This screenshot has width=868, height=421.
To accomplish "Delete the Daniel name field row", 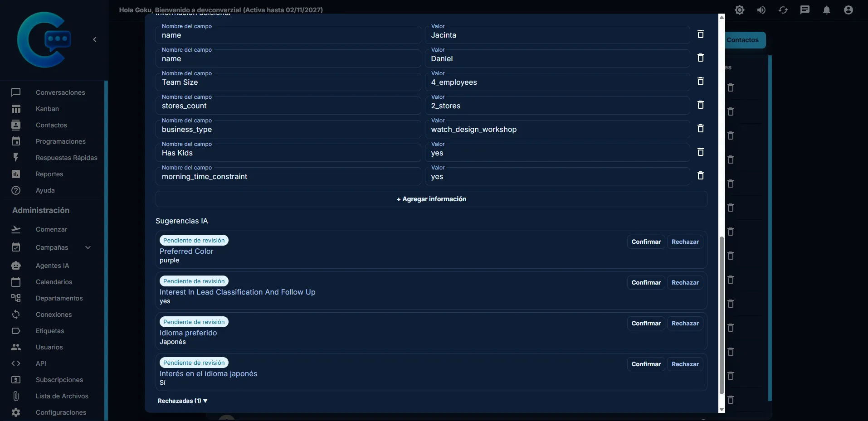I will coord(700,58).
